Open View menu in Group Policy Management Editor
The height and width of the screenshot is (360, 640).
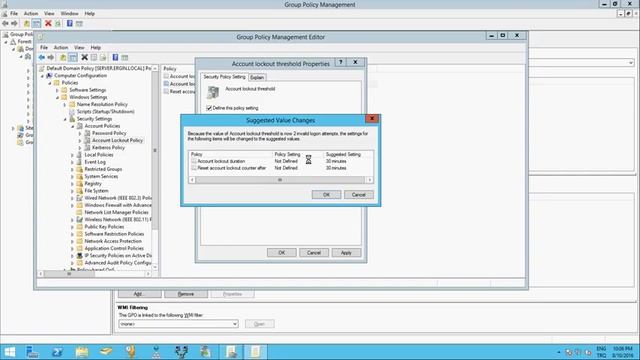pos(79,47)
